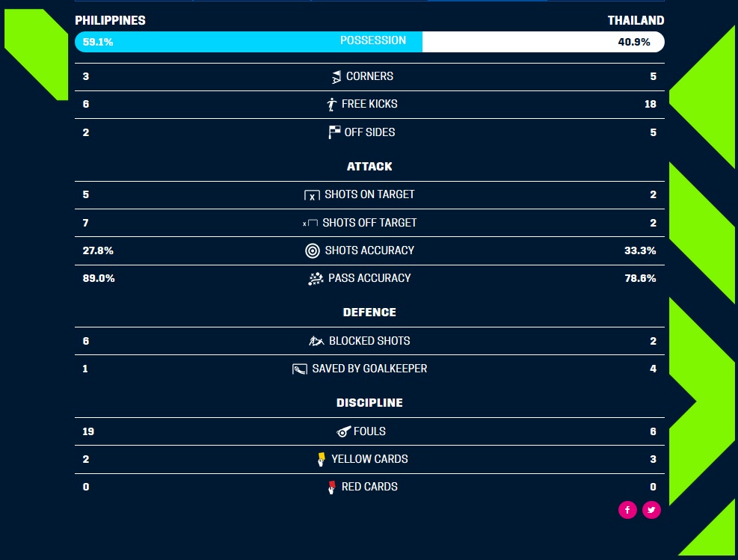Click Philippines saved by goalkeeper value 1
This screenshot has height=560, width=738.
point(85,369)
